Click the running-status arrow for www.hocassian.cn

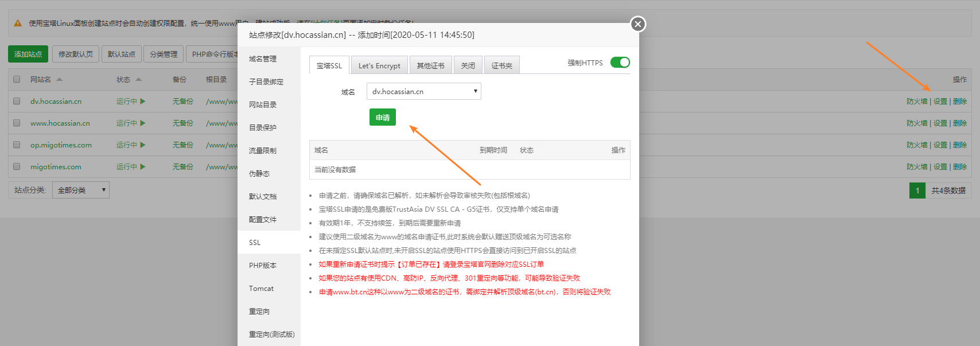(x=143, y=123)
